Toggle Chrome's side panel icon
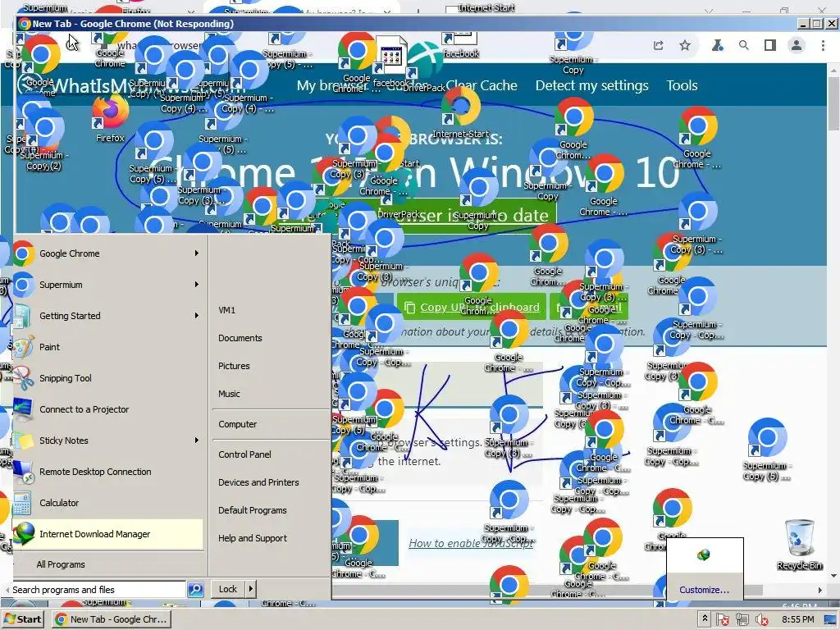The image size is (840, 630). tap(769, 46)
